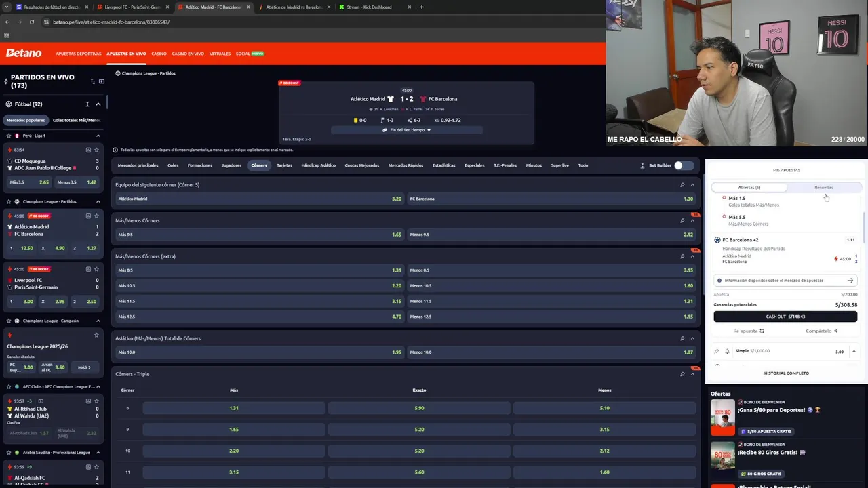
Task: Collapse the Más/Menos Córners market
Action: point(692,220)
